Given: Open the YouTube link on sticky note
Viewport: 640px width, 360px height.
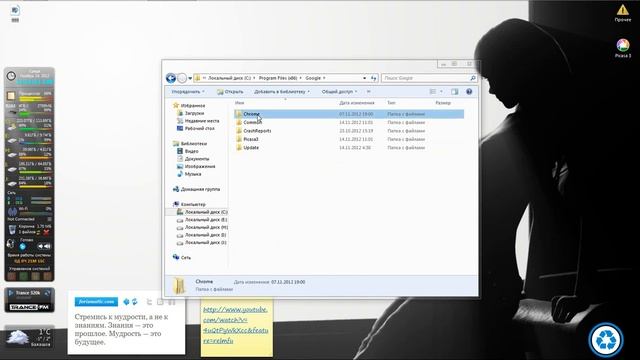Looking at the screenshot, I should [x=236, y=325].
